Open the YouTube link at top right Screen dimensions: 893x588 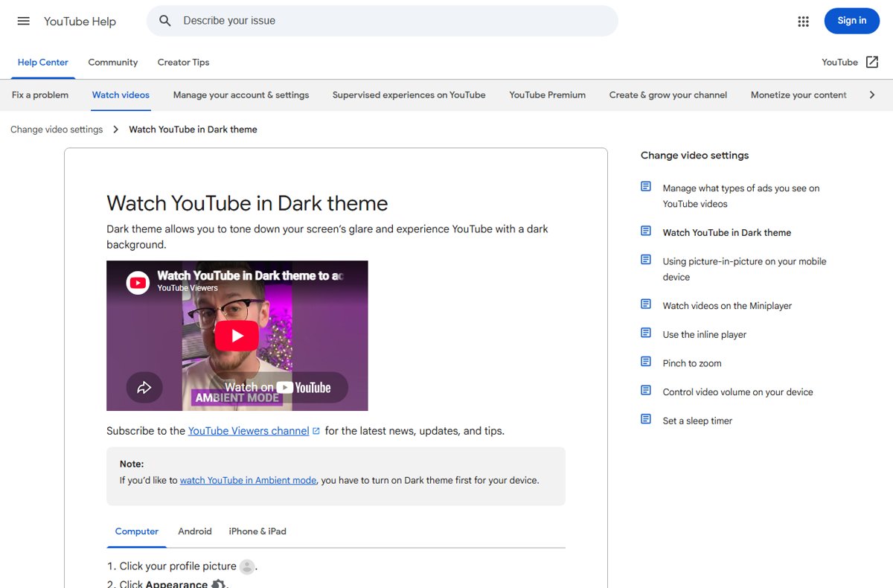click(839, 63)
